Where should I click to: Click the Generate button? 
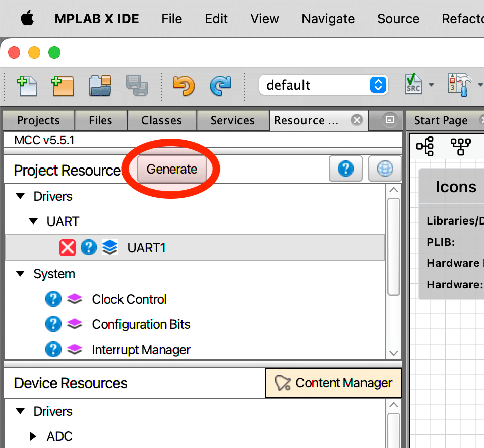coord(172,169)
